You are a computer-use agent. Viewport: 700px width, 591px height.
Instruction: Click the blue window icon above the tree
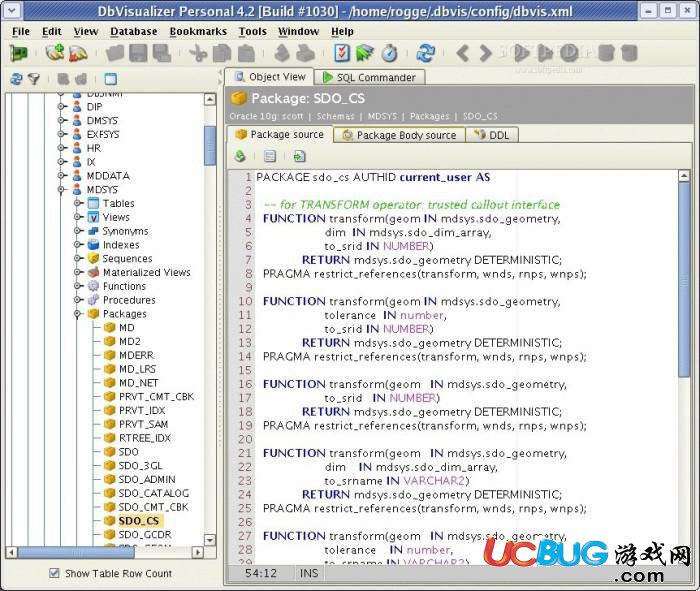tap(110, 79)
